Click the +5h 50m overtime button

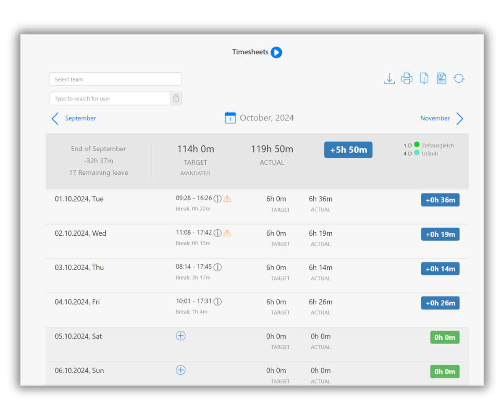(x=348, y=150)
